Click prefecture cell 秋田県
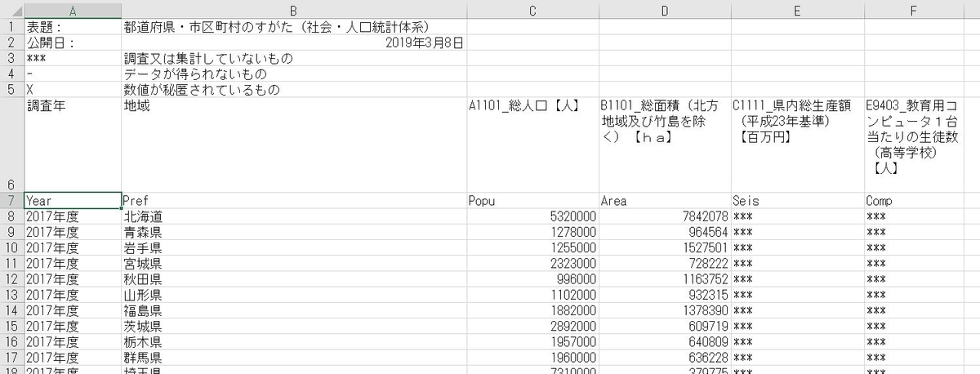Screen dimensions: 980x374 pos(294,279)
